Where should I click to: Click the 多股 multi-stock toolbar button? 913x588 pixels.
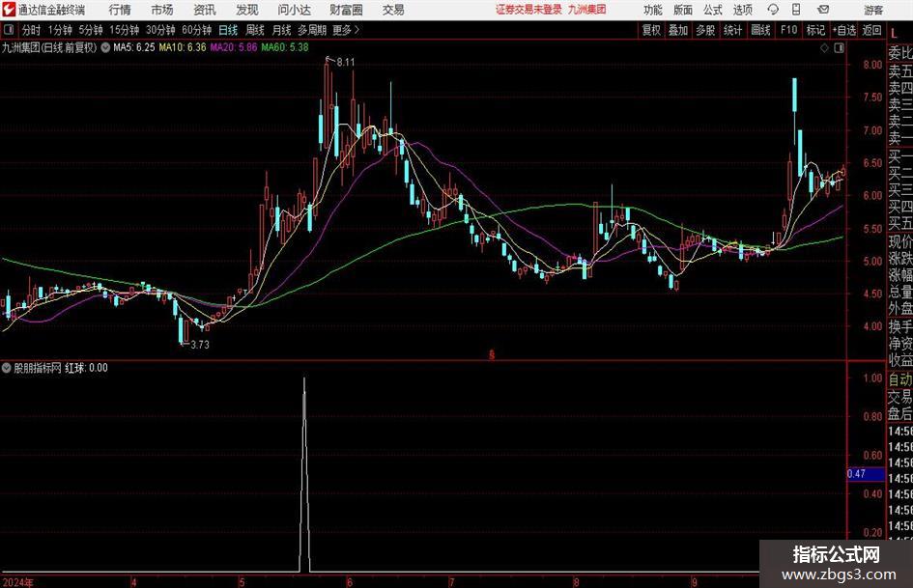(705, 30)
